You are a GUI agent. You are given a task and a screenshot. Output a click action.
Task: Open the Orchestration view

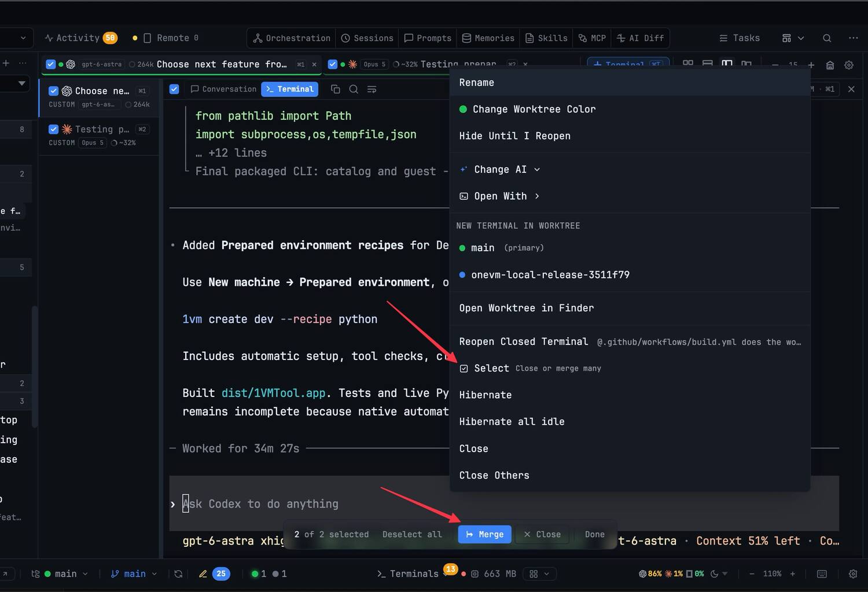pos(292,38)
